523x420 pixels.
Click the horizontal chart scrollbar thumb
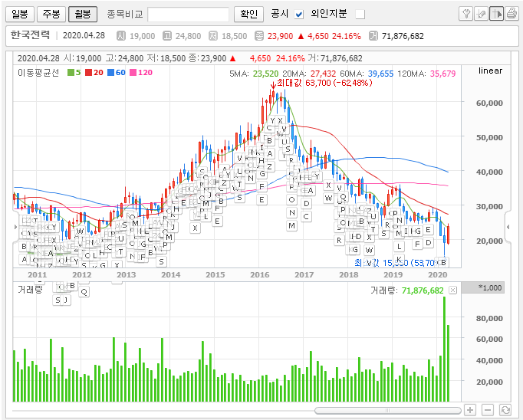point(388,410)
